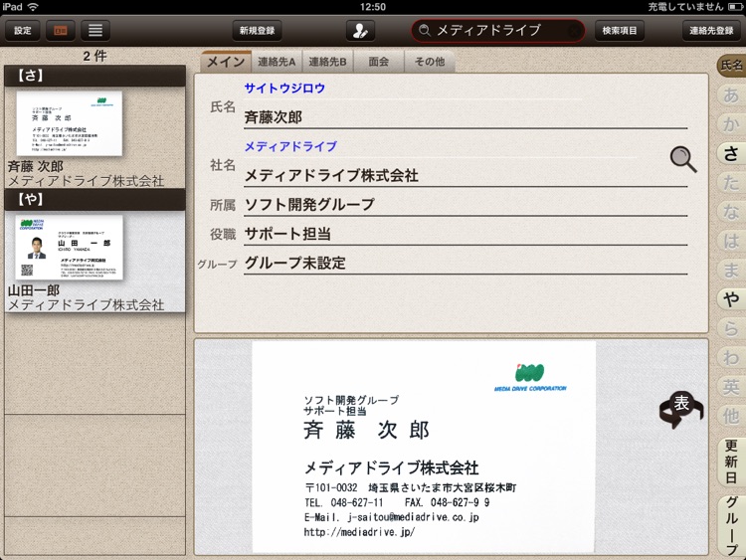Viewport: 746px width, 560px height.
Task: Open the 面会 tab
Action: point(379,62)
